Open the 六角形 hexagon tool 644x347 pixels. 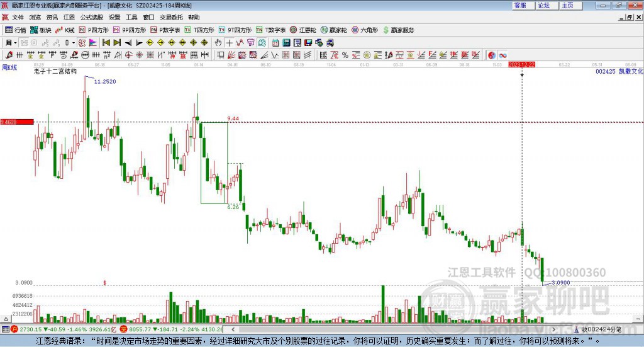[365, 30]
